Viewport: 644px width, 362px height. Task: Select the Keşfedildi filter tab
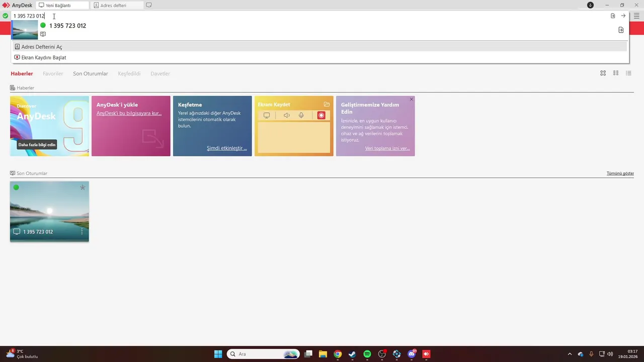click(x=129, y=73)
